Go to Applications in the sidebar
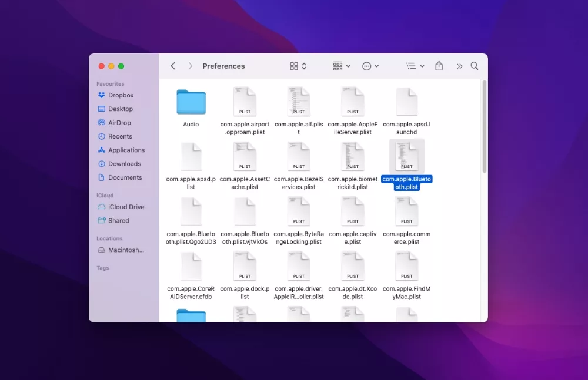This screenshot has height=380, width=588. (x=126, y=150)
